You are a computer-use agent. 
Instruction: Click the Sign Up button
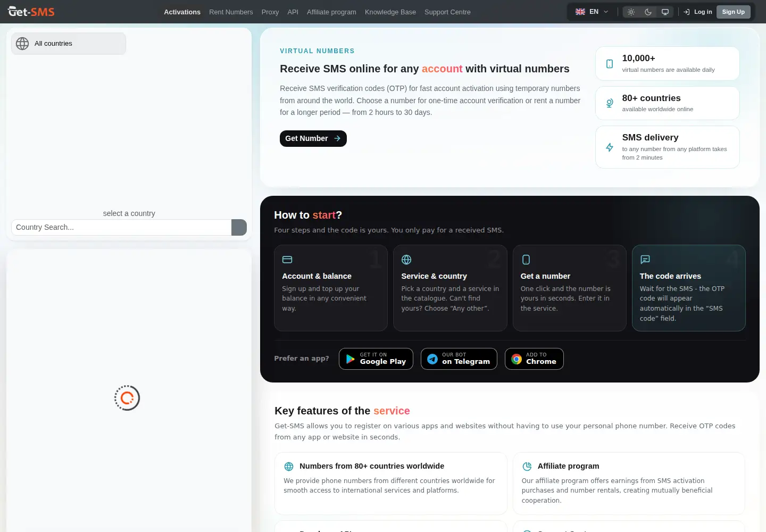point(733,12)
